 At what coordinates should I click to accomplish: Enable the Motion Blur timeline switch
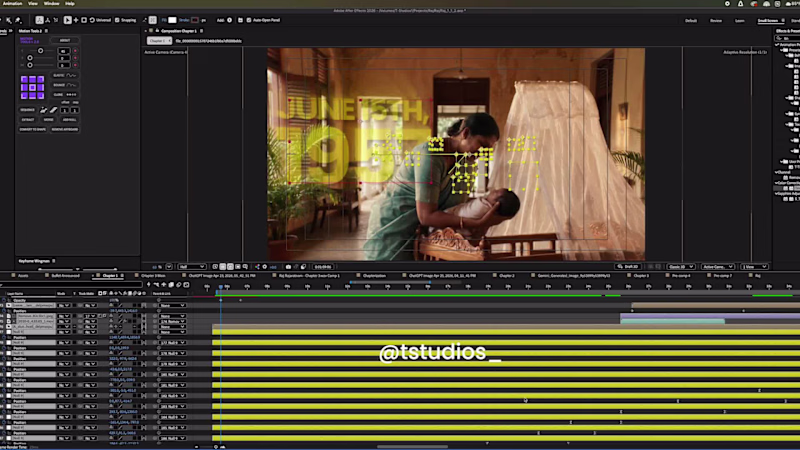pyautogui.click(x=179, y=285)
